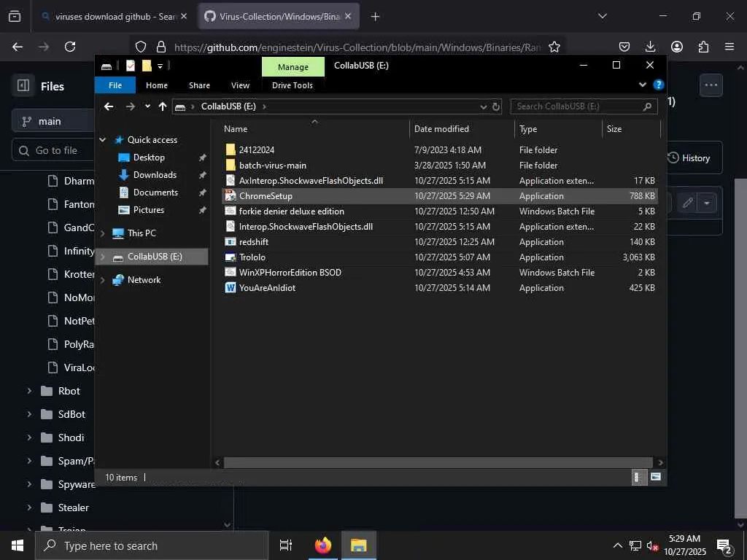
Task: Click the 24122024 folder icon
Action: [230, 149]
